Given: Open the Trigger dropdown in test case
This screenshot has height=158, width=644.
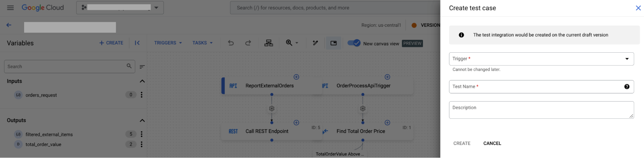Looking at the screenshot, I should [x=541, y=59].
